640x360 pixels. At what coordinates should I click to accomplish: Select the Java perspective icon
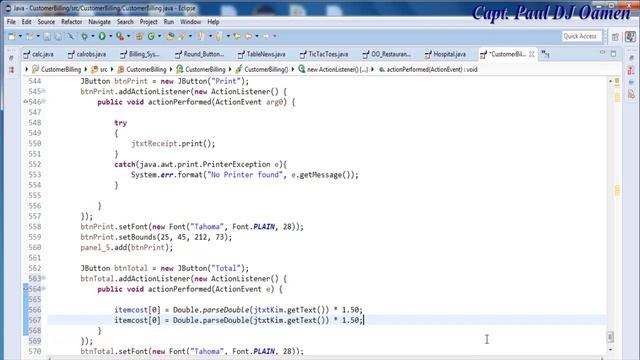click(630, 36)
